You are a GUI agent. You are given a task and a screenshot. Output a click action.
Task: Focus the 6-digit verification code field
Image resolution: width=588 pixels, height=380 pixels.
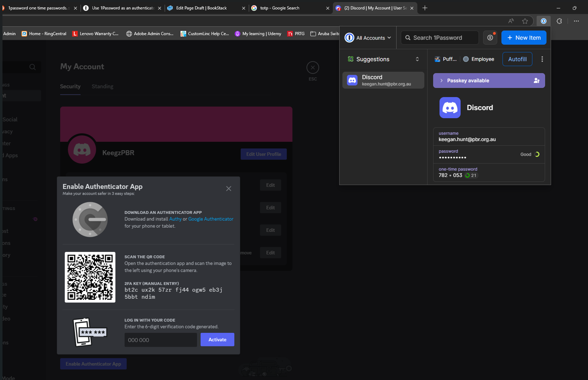pyautogui.click(x=160, y=340)
